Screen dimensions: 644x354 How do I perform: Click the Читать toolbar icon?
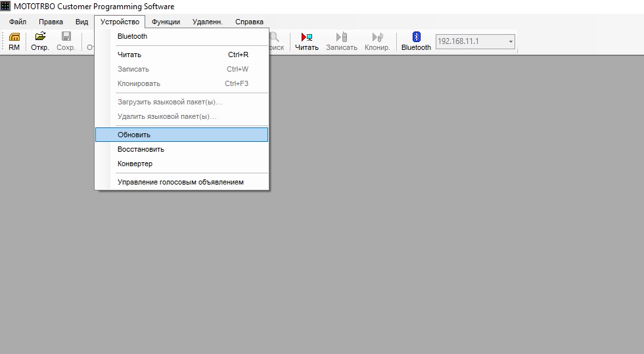point(307,41)
